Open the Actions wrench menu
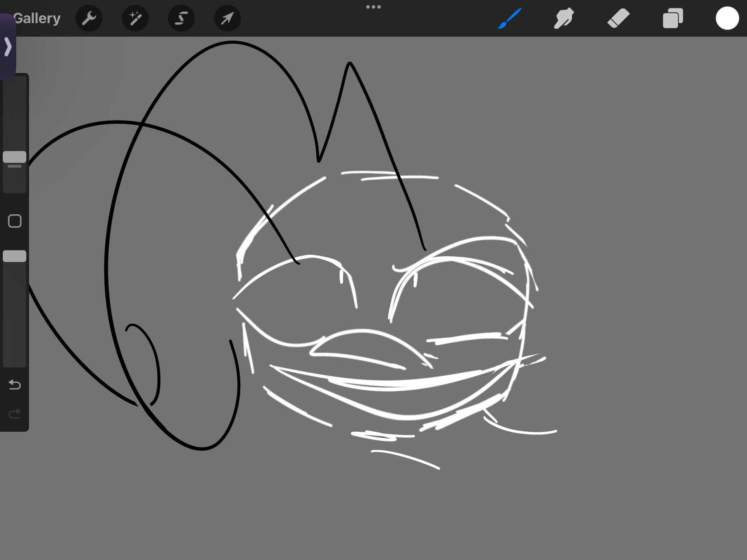Screen dimensions: 747x560 (x=89, y=18)
